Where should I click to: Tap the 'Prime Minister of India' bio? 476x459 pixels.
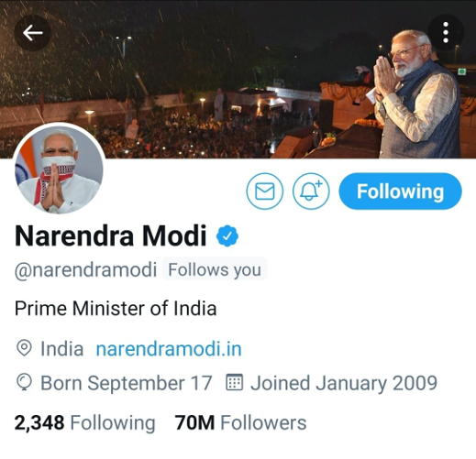tap(116, 308)
